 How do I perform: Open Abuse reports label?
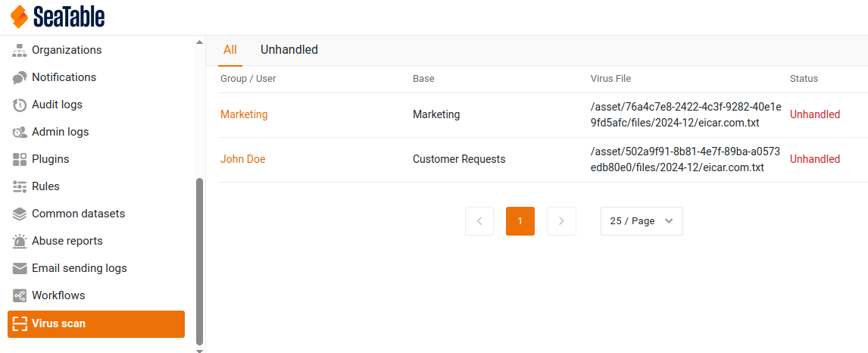tap(67, 241)
